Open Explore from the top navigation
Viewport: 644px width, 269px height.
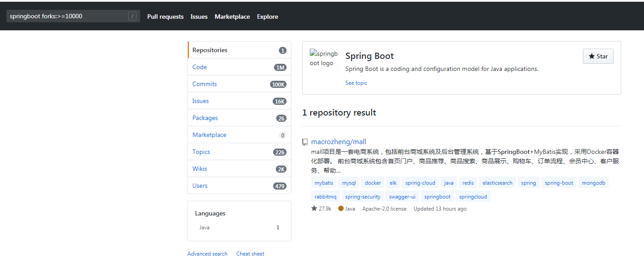pos(267,17)
